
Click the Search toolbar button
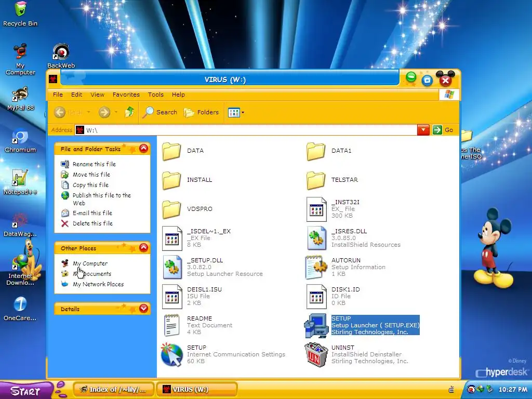[160, 112]
